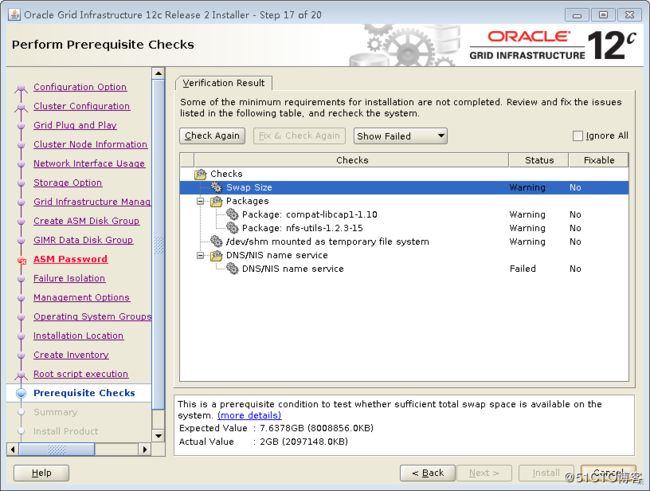This screenshot has width=650, height=491.
Task: Collapse the Packages tree node
Action: pyautogui.click(x=200, y=202)
